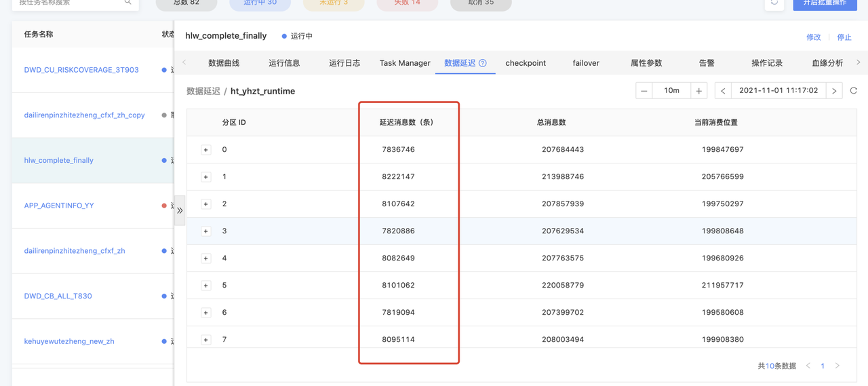The width and height of the screenshot is (868, 386).
Task: Expand partition 2 row
Action: point(206,204)
